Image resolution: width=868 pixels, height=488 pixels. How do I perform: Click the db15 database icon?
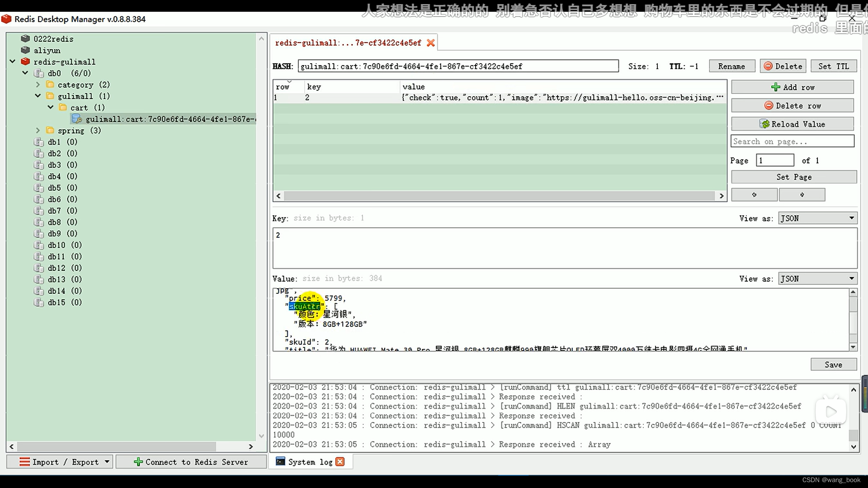pos(39,302)
